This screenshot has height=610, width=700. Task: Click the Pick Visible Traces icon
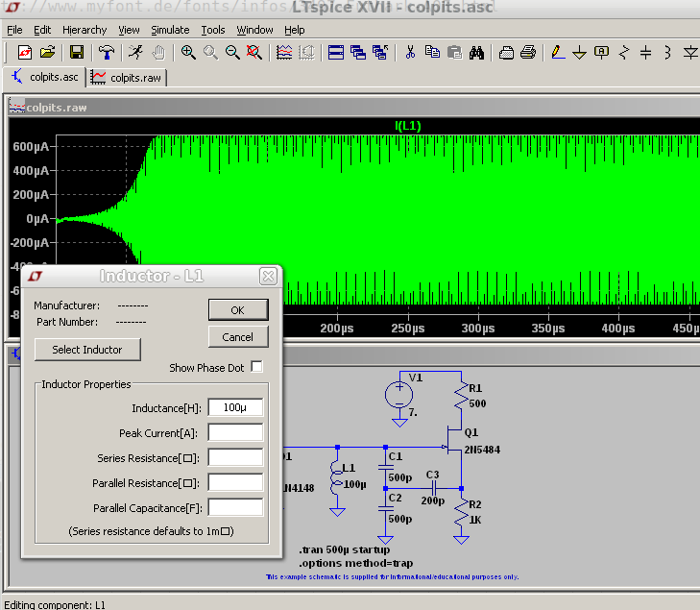[x=306, y=53]
